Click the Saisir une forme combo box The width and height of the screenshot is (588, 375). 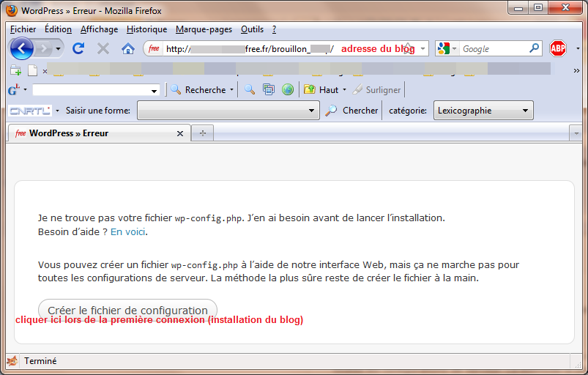click(x=228, y=111)
